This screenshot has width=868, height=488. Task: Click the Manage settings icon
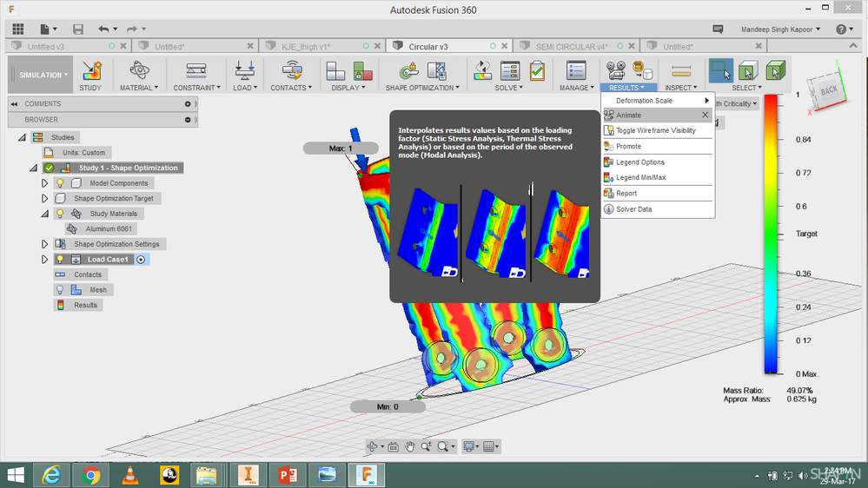pyautogui.click(x=576, y=71)
